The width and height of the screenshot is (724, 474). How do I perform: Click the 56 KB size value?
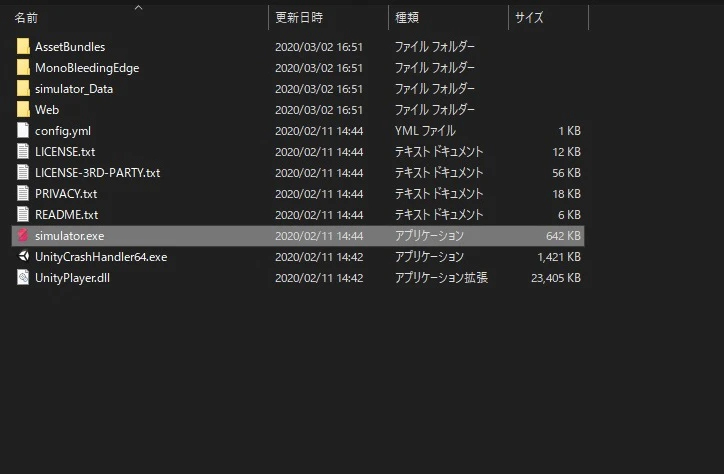click(567, 173)
